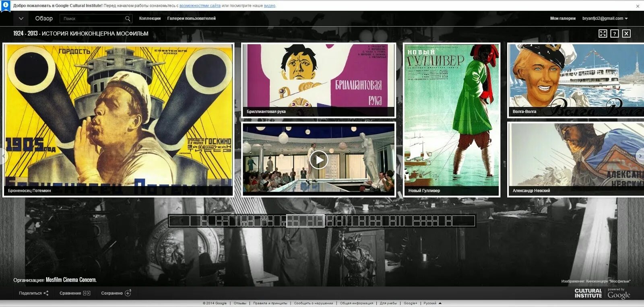Click the Поделиться share button
644x307 pixels.
click(x=33, y=293)
